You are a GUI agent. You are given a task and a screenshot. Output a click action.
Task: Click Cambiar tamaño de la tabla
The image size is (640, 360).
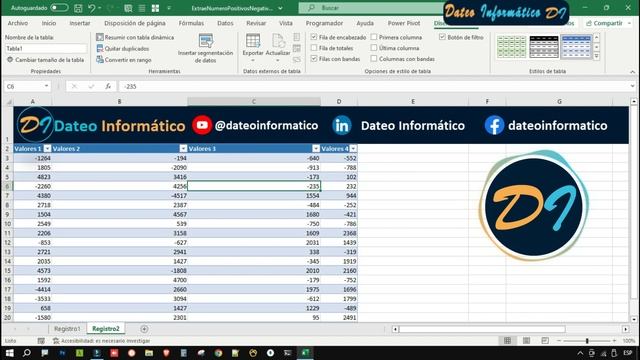click(45, 60)
